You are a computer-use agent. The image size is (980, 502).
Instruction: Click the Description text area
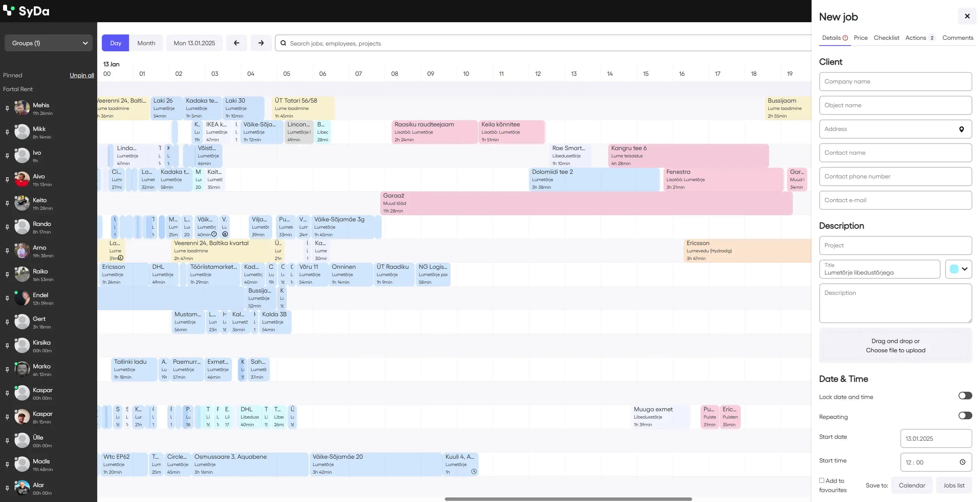click(895, 303)
